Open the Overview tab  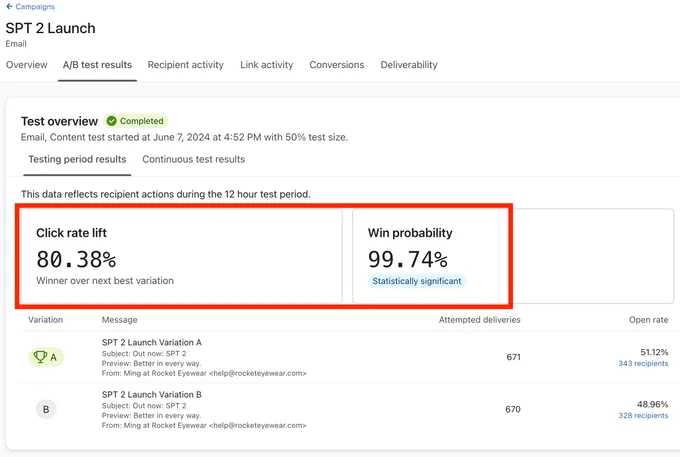pos(26,65)
